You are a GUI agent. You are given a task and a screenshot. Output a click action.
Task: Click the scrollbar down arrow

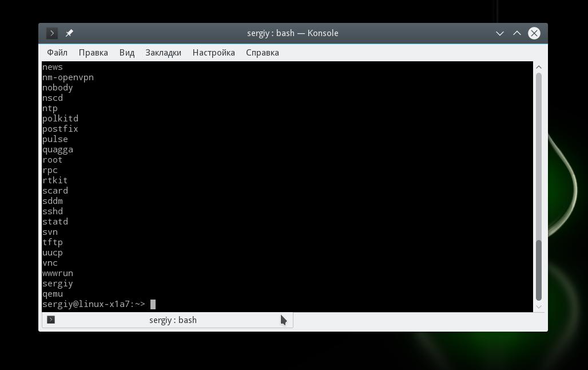tap(539, 307)
